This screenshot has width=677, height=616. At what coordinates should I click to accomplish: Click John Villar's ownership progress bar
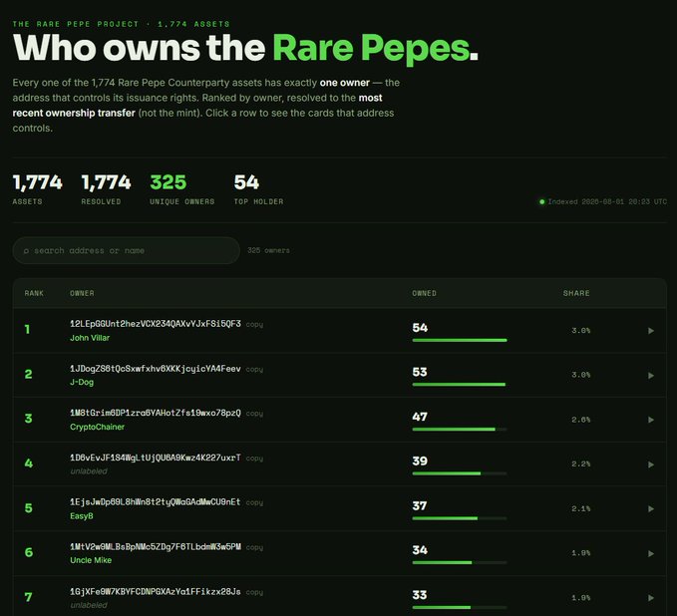460,340
